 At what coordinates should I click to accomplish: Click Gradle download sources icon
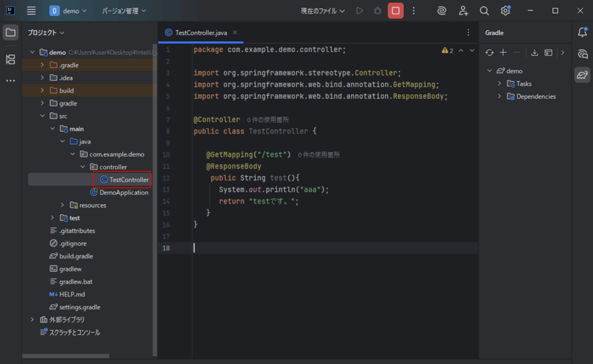click(x=535, y=53)
